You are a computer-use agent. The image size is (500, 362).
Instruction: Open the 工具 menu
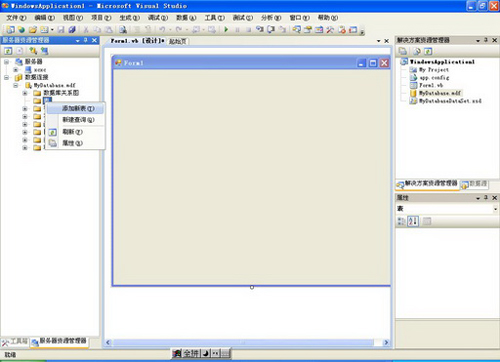click(214, 18)
